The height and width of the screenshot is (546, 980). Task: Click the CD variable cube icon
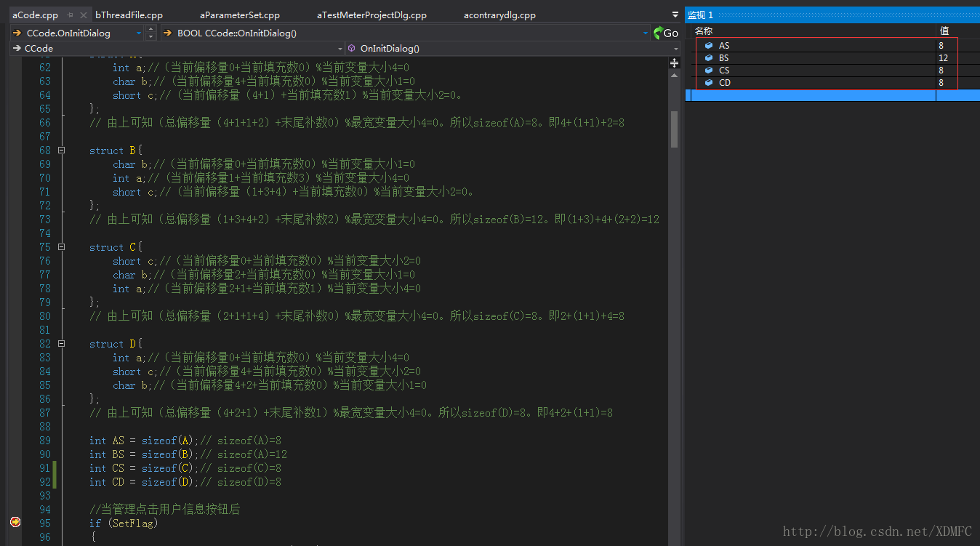pos(709,83)
